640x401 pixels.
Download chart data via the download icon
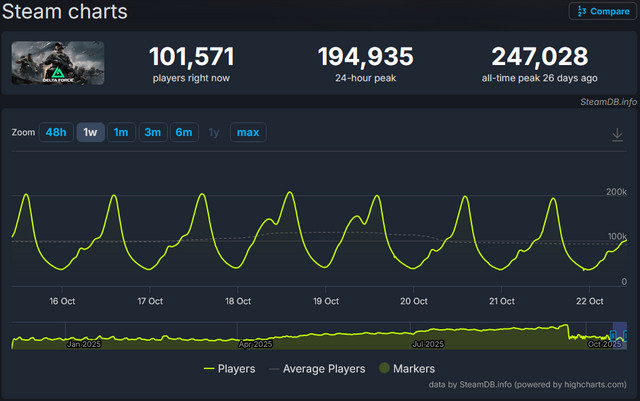click(x=617, y=134)
